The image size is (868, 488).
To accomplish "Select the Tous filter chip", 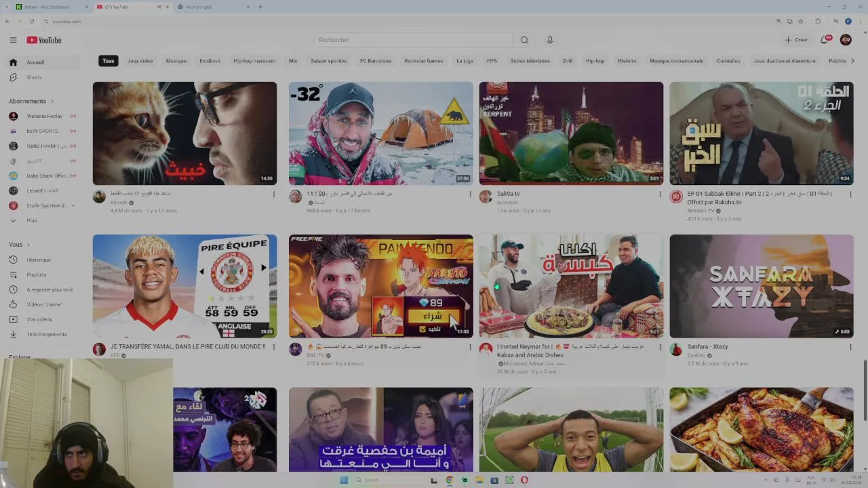I will pos(108,61).
